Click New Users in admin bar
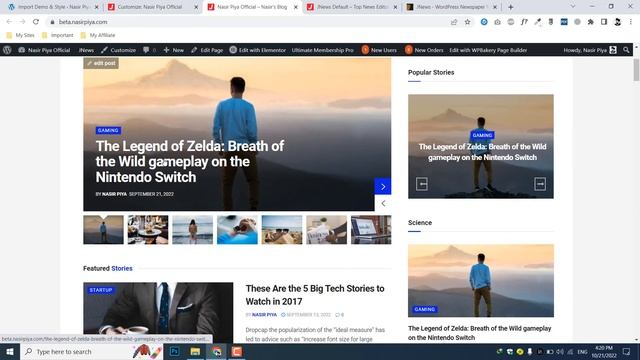640x360 pixels. click(379, 50)
